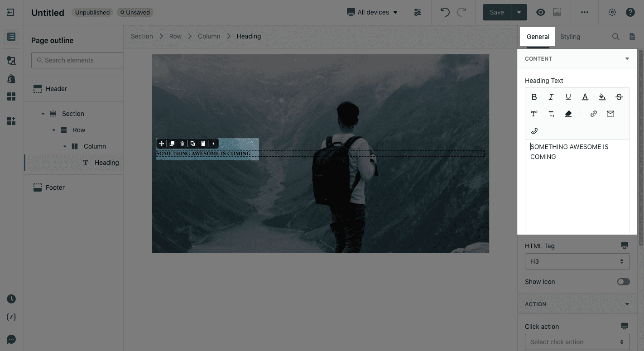The height and width of the screenshot is (351, 644).
Task: Open version history clock icon
Action: 11,299
